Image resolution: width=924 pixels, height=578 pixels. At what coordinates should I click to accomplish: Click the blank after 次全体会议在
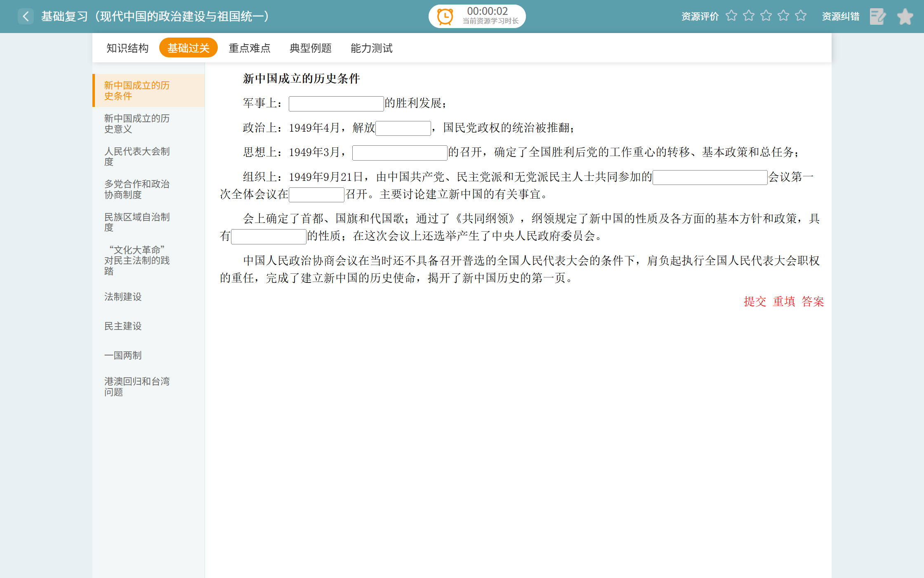[x=316, y=194]
